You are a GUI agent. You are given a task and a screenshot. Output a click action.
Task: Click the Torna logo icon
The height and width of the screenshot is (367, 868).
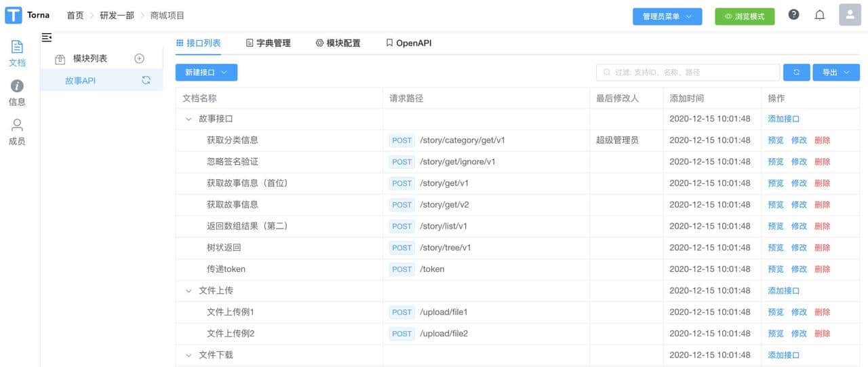click(x=13, y=15)
